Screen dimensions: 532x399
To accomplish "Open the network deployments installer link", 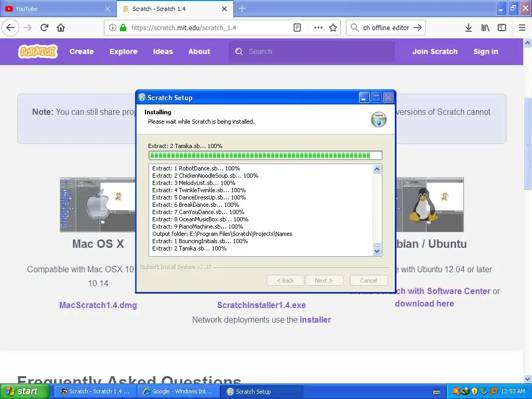I will coord(315,320).
